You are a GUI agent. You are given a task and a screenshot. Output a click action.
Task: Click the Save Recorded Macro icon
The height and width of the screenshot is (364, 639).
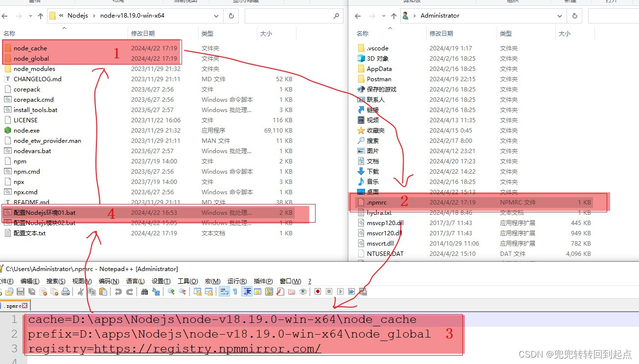click(363, 292)
